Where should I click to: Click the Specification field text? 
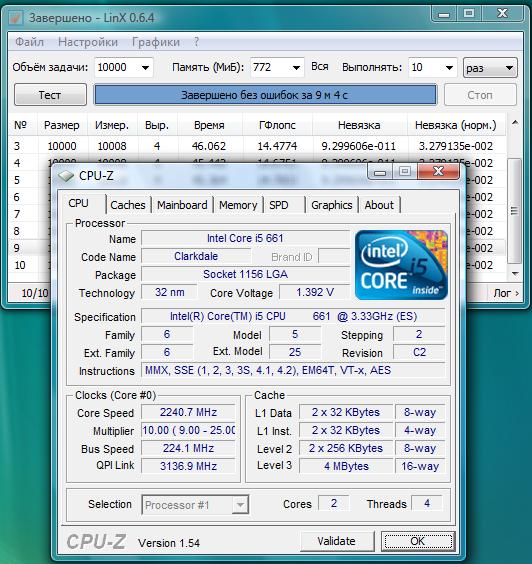click(293, 316)
